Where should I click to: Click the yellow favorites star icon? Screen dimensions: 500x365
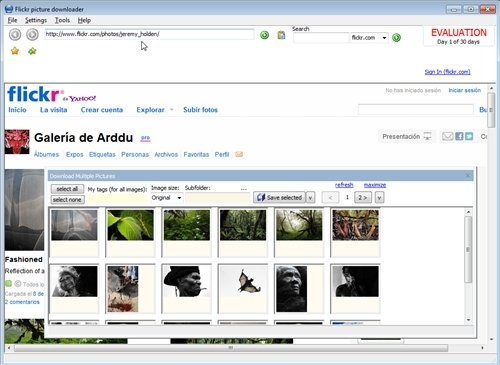15,51
